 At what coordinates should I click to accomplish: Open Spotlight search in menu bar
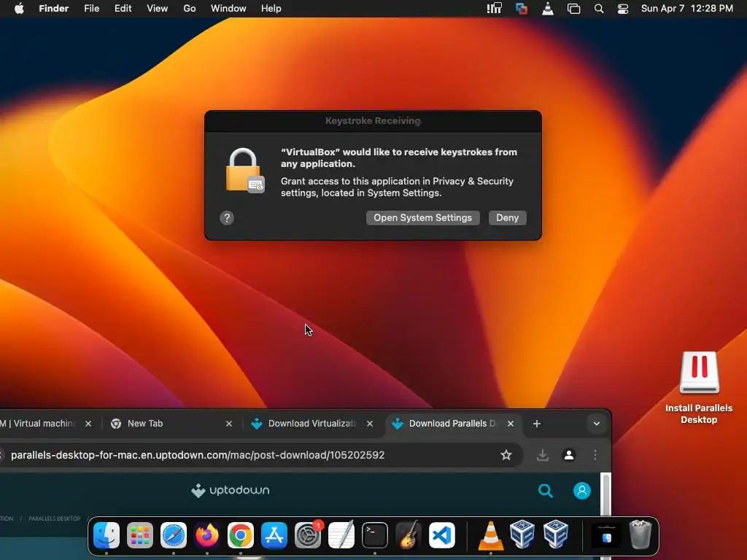pyautogui.click(x=599, y=9)
